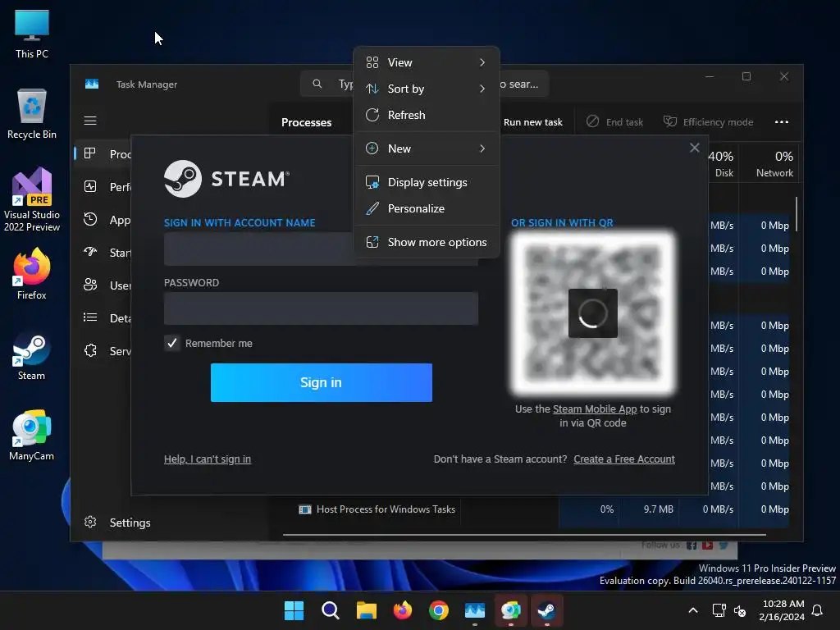
Task: Open Steam desktop shortcut
Action: click(32, 356)
